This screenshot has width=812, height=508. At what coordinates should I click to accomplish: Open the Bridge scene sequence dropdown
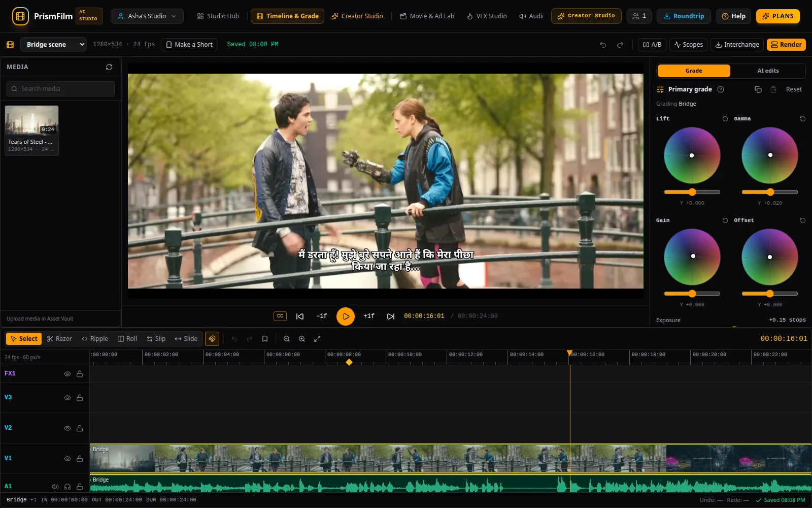[x=53, y=45]
